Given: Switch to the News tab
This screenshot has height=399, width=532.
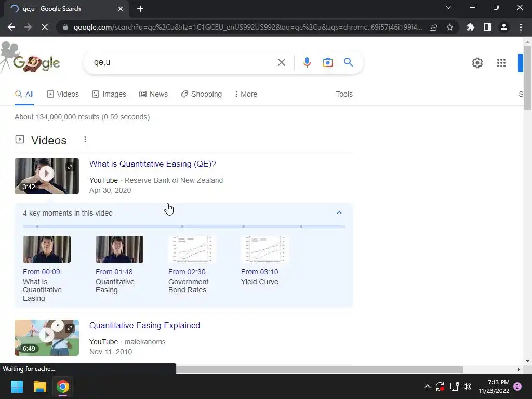Looking at the screenshot, I should 153,94.
